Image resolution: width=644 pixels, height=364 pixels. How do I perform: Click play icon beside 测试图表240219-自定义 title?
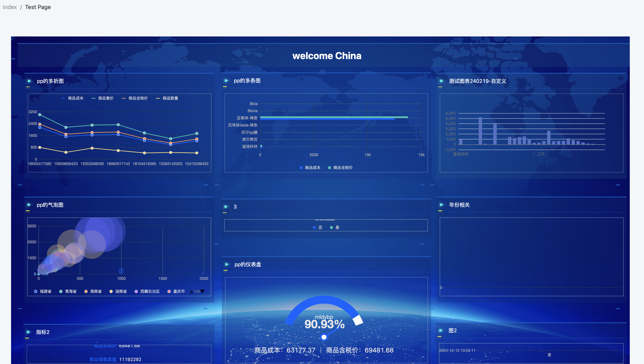pyautogui.click(x=441, y=81)
